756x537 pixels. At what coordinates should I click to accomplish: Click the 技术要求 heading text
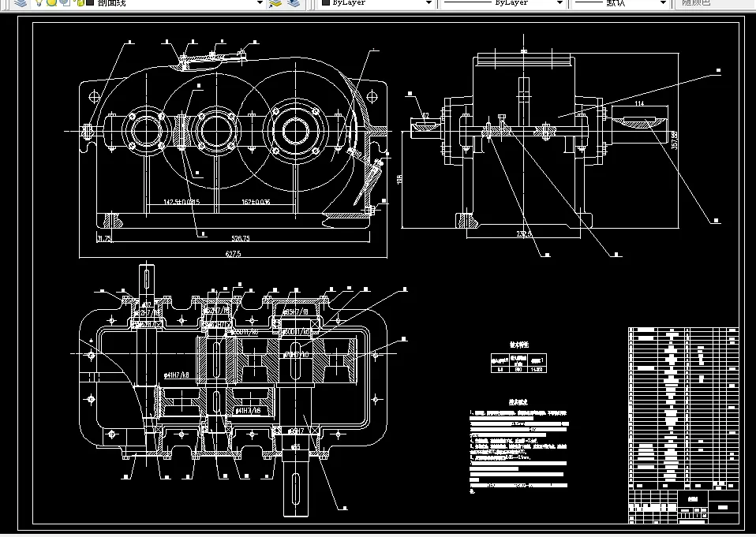click(518, 402)
